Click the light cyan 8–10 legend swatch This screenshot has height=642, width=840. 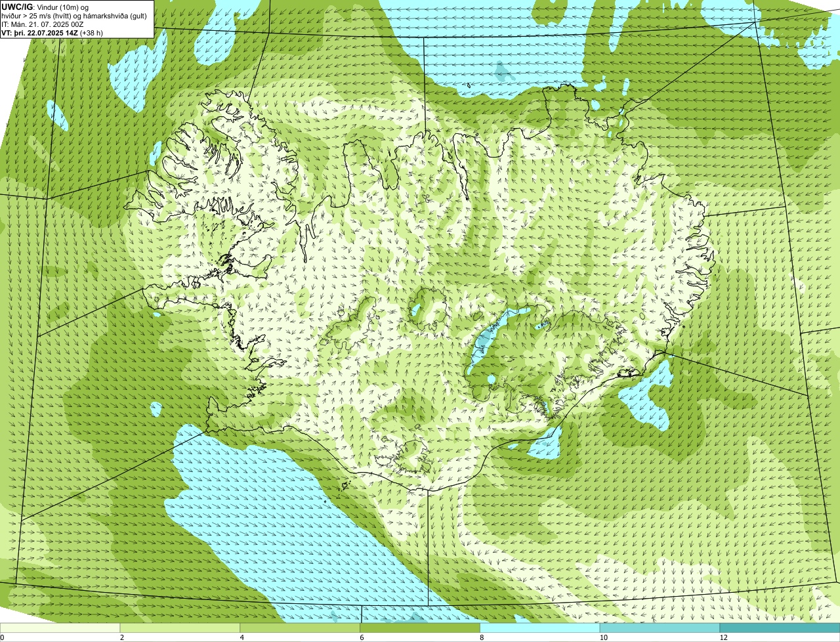pos(541,628)
